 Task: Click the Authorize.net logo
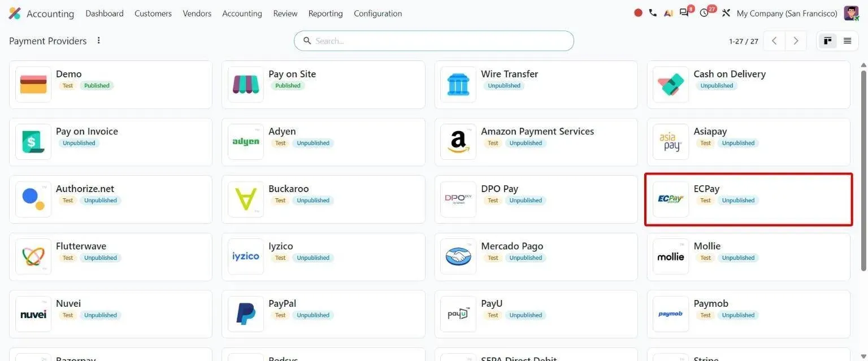pyautogui.click(x=33, y=199)
